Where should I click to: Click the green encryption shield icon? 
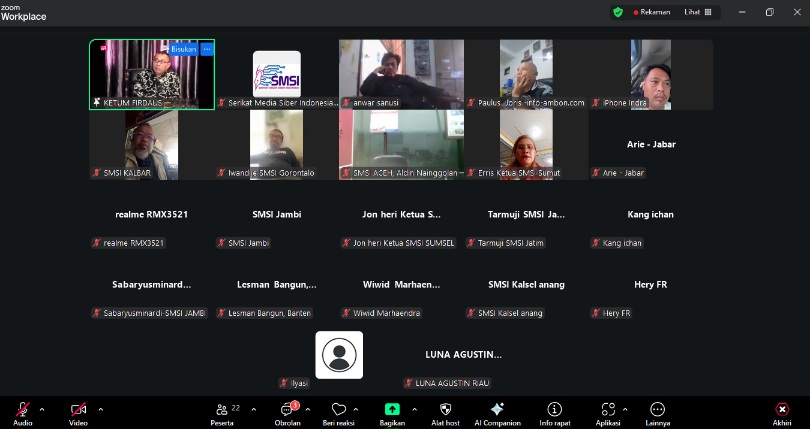pyautogui.click(x=618, y=12)
